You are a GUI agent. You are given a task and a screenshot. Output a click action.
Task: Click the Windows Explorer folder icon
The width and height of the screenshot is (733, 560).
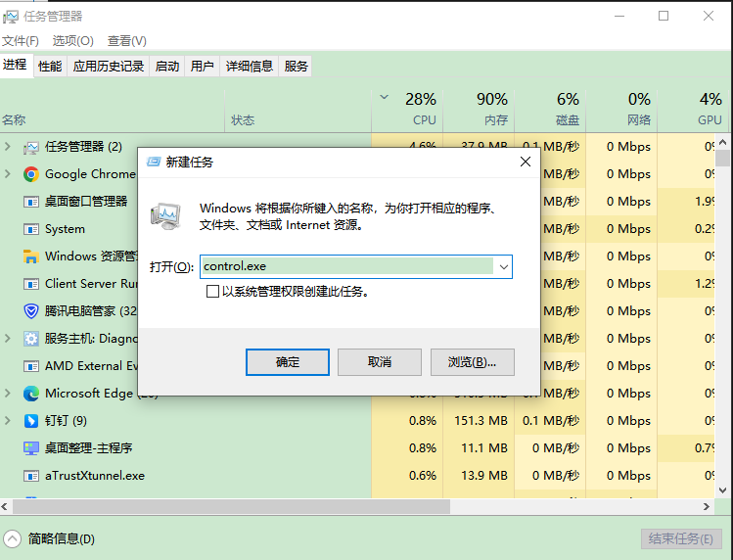(x=31, y=257)
